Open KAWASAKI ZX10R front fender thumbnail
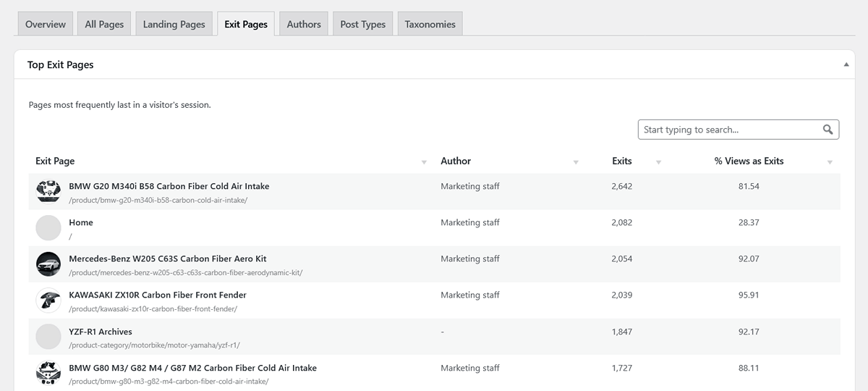 48,300
